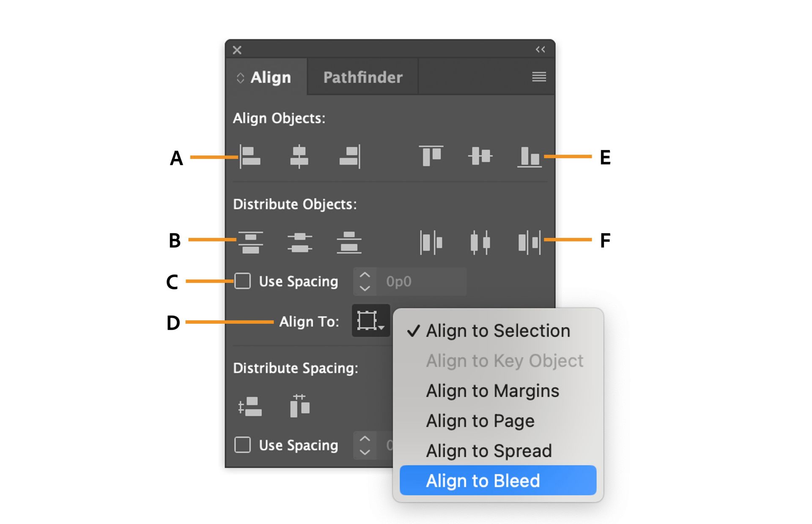The image size is (812, 524).
Task: Click the Align Right Edges icon
Action: coord(350,157)
